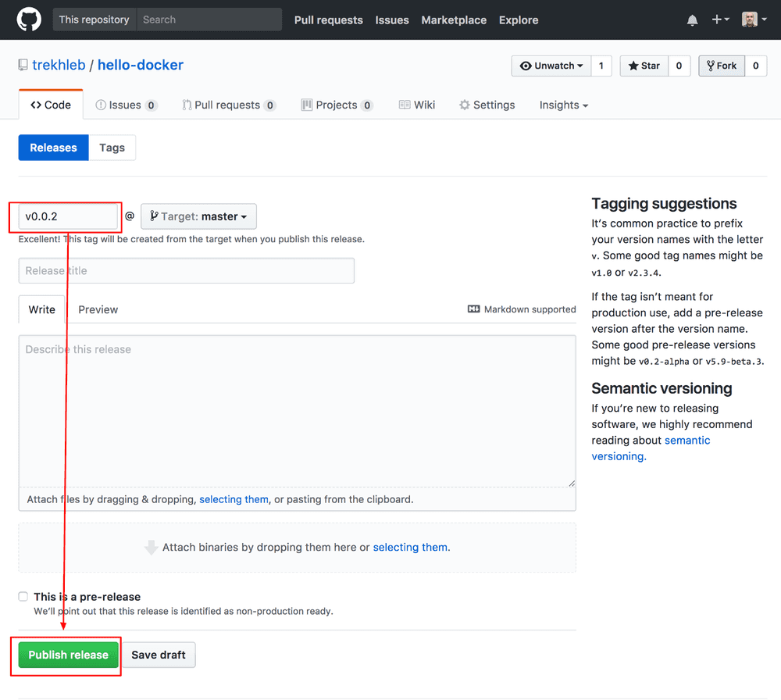Image resolution: width=781 pixels, height=700 pixels.
Task: Open user avatar account menu
Action: click(x=754, y=20)
